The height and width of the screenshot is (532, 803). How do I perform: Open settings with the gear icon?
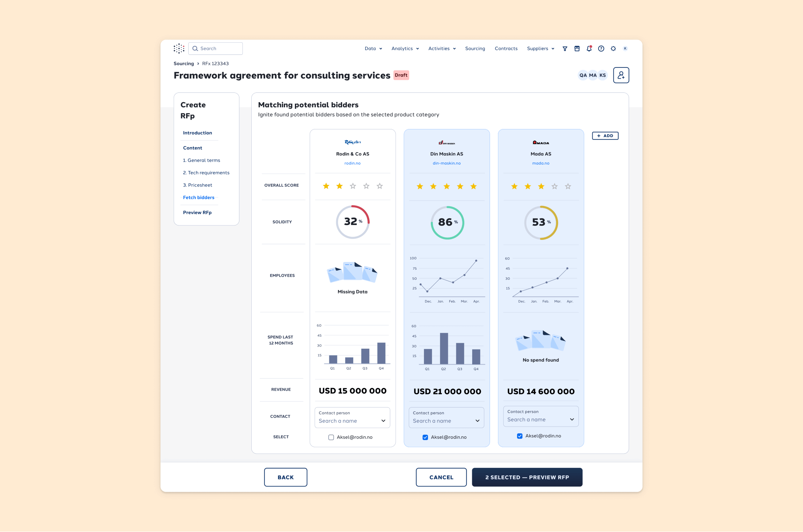(613, 48)
